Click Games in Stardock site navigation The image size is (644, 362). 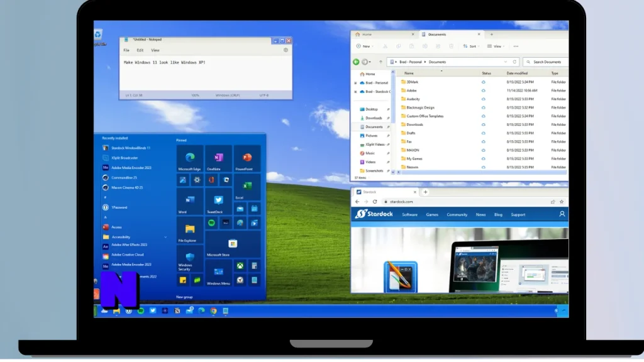point(432,215)
